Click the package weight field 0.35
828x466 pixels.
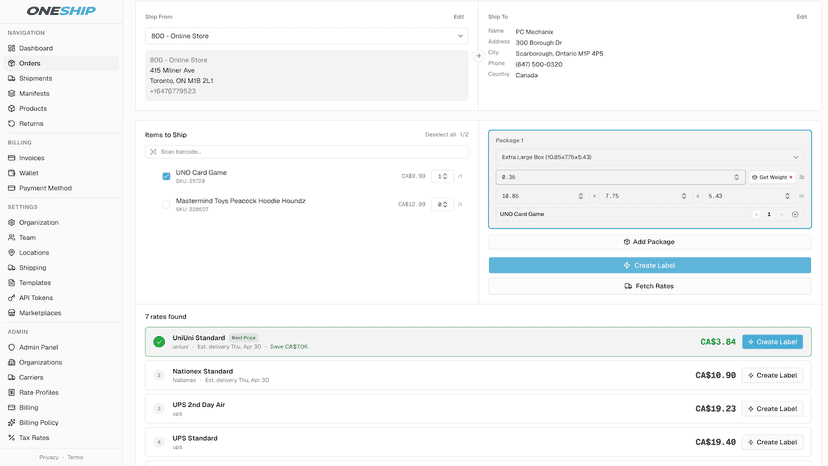pyautogui.click(x=620, y=178)
